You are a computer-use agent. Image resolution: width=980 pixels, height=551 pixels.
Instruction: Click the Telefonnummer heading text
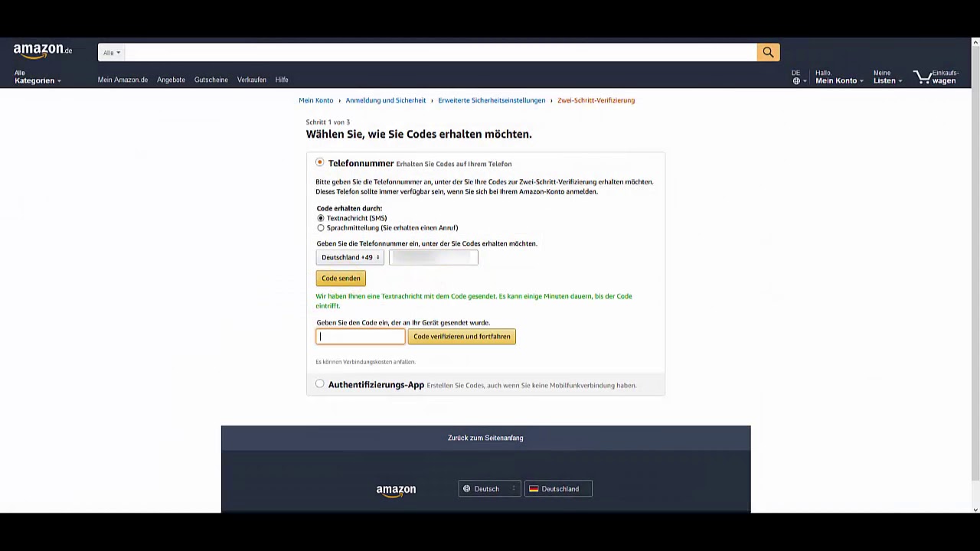click(361, 163)
